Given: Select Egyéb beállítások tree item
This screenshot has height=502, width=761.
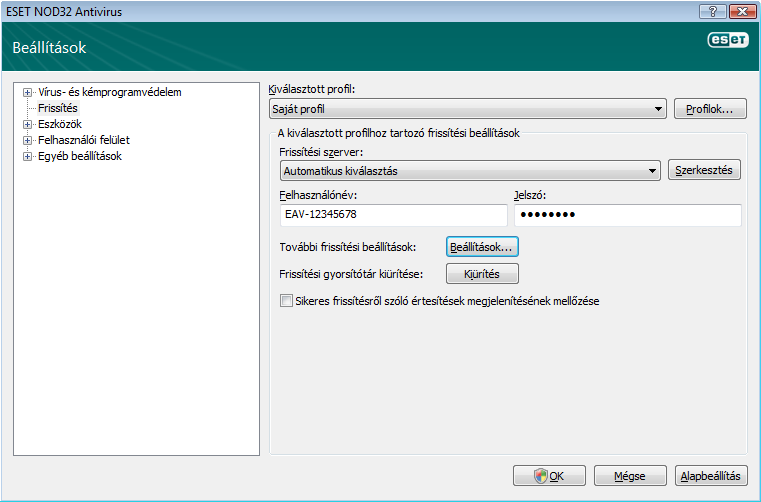Looking at the screenshot, I should click(x=80, y=156).
